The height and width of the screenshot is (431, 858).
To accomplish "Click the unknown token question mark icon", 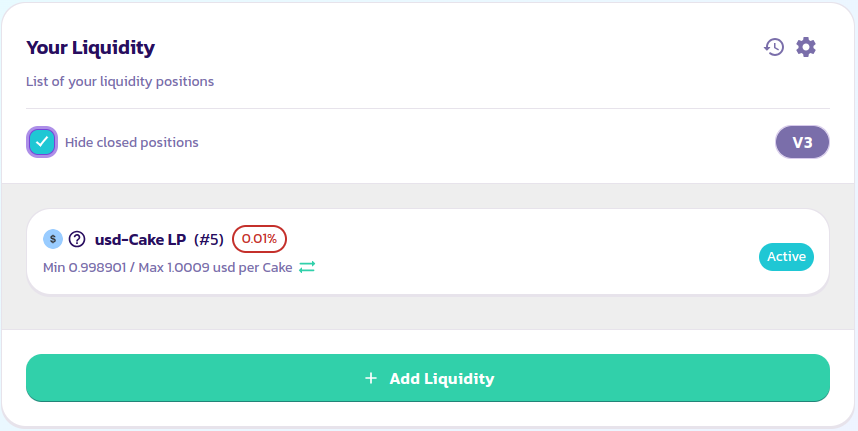I will pos(77,239).
